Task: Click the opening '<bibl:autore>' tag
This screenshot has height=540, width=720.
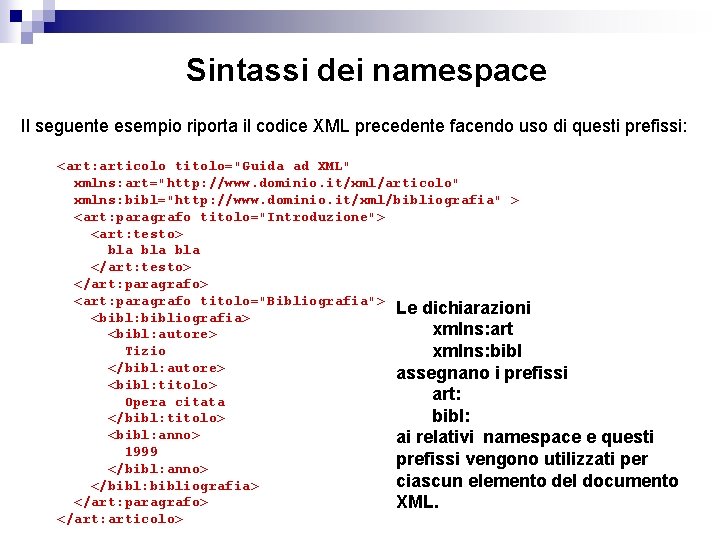Action: (162, 334)
